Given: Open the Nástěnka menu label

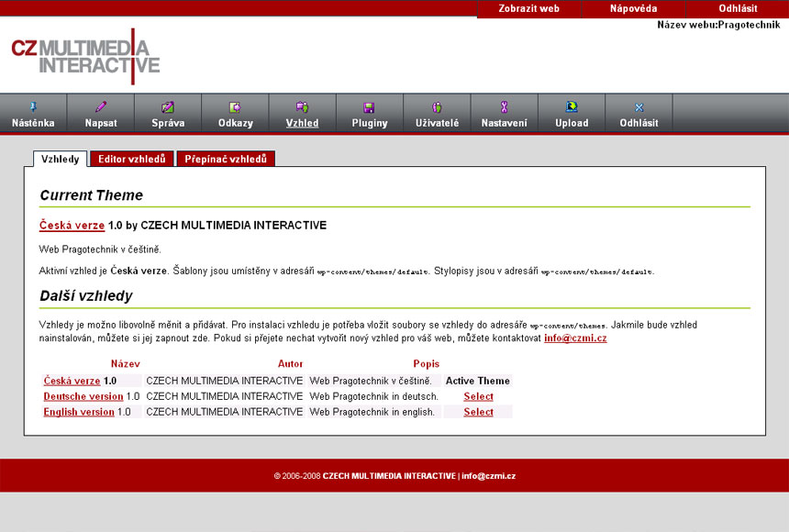Looking at the screenshot, I should tap(33, 123).
